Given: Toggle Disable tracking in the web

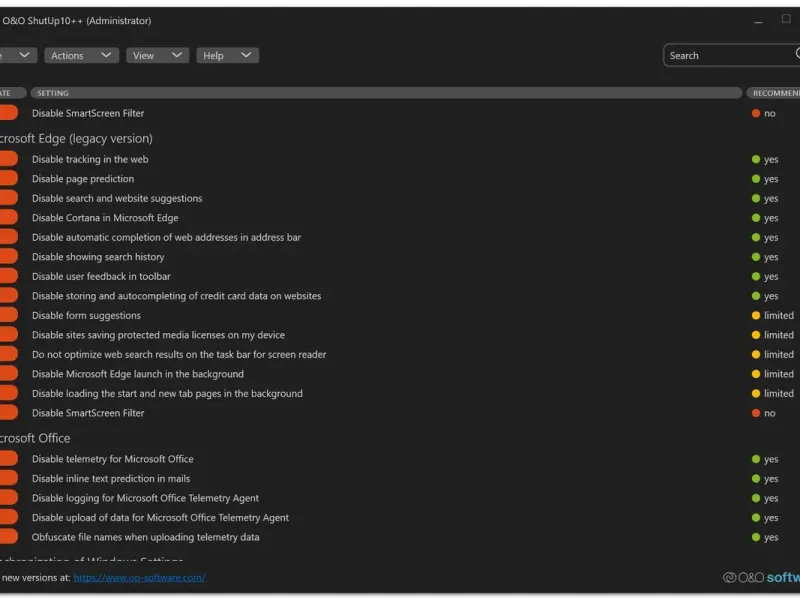Looking at the screenshot, I should point(8,159).
